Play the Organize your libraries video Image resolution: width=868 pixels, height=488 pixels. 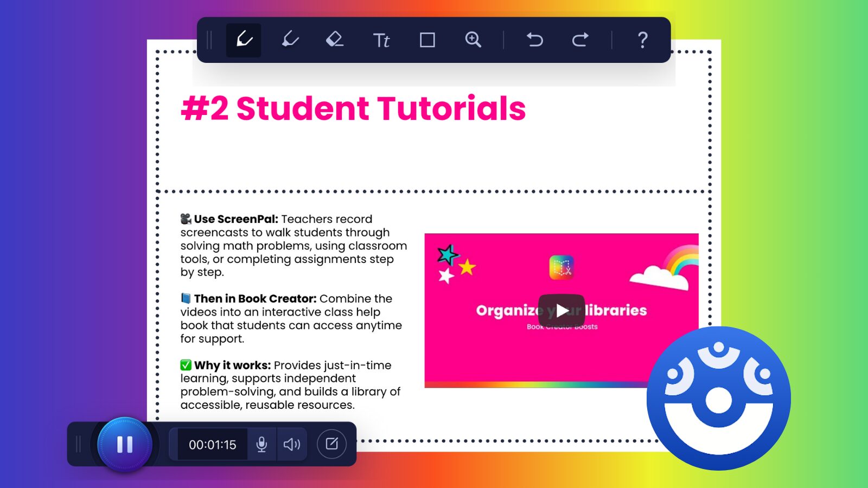click(x=561, y=310)
